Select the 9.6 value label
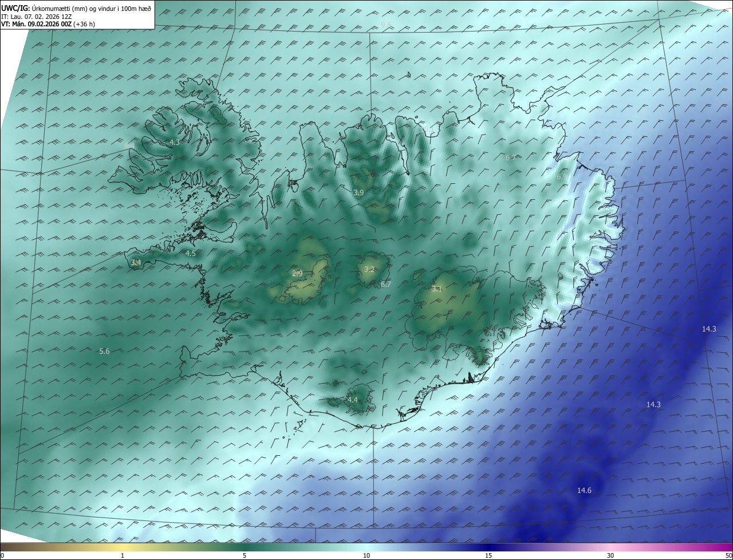The height and width of the screenshot is (560, 733). coord(387,25)
